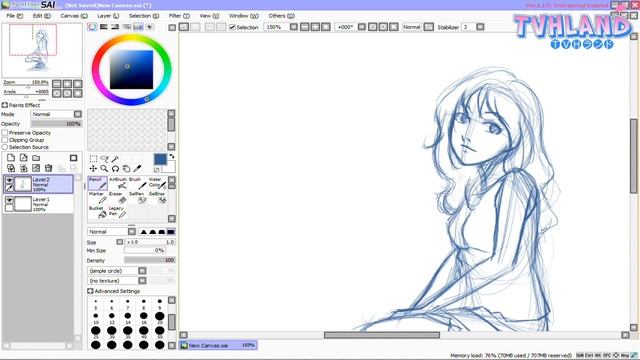The image size is (640, 360).
Task: Swap foreground and background colors
Action: click(172, 156)
